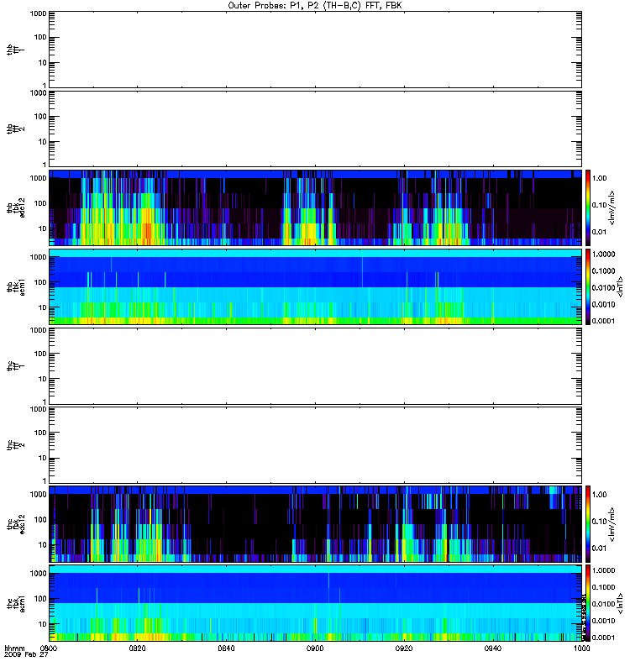630x672 pixels.
Task: Click the '1.00' label on thb edc12 colorbar
Action: [599, 178]
